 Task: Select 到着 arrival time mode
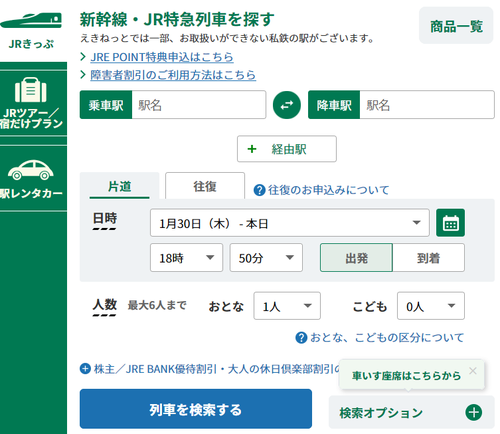(x=429, y=258)
